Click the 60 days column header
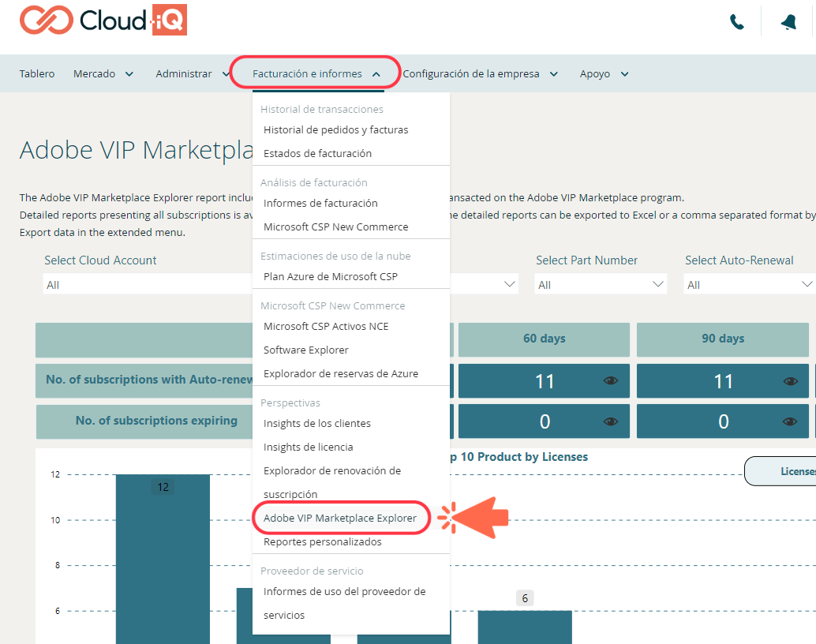The height and width of the screenshot is (644, 816). click(x=544, y=339)
